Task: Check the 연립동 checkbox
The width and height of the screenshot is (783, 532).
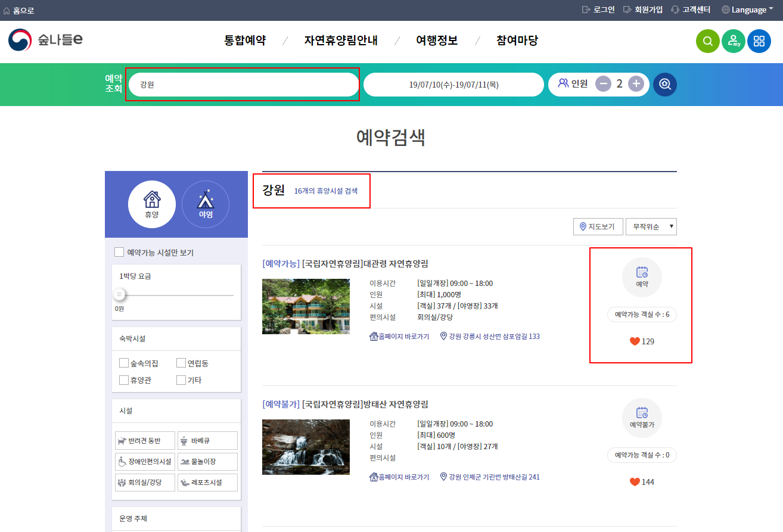Action: click(181, 363)
